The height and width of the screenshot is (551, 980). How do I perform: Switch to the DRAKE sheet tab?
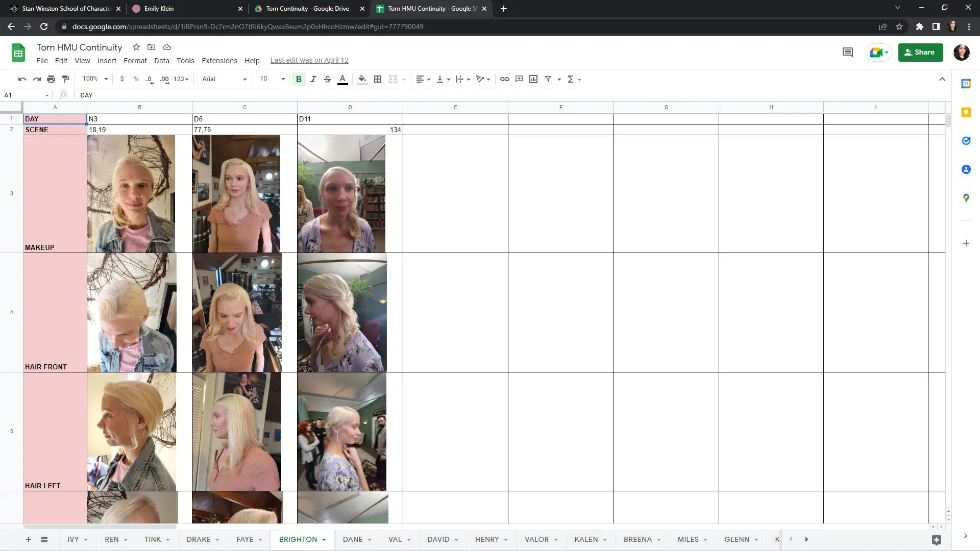coord(199,539)
